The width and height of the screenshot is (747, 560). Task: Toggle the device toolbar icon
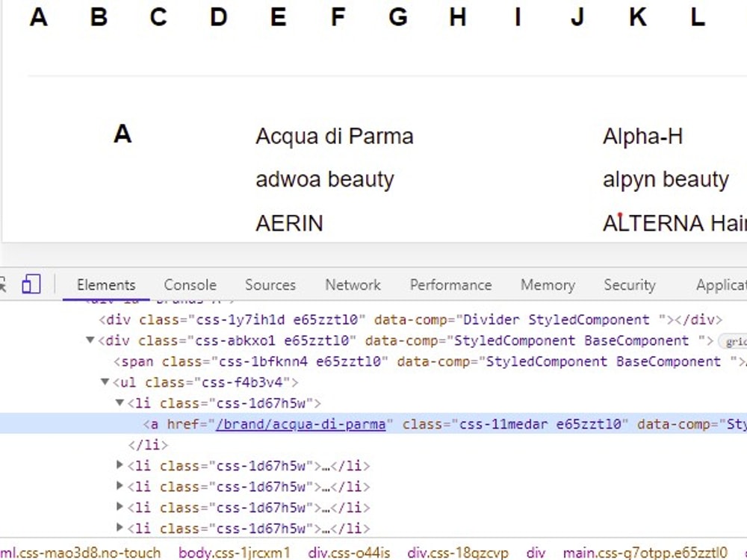click(31, 284)
